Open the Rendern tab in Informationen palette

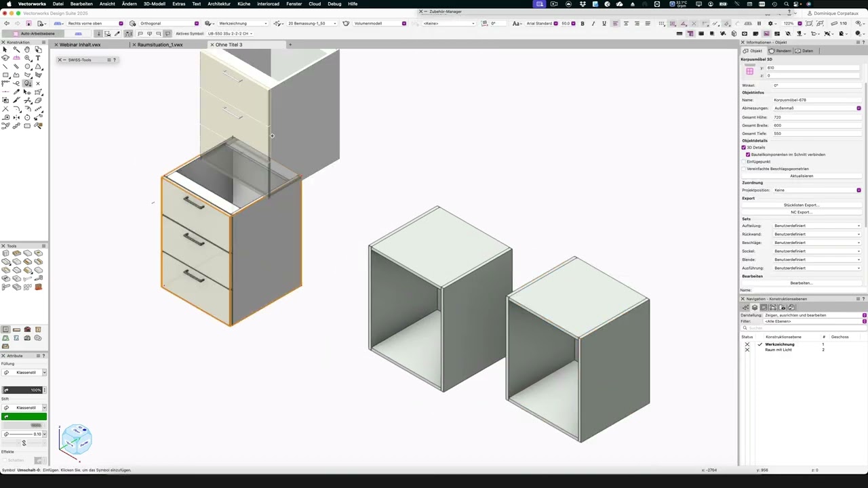click(780, 51)
